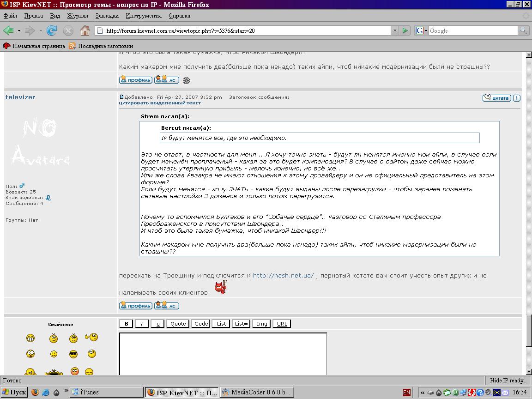This screenshot has height=399, width=532.
Task: Open the Закладки menu
Action: pos(107,16)
